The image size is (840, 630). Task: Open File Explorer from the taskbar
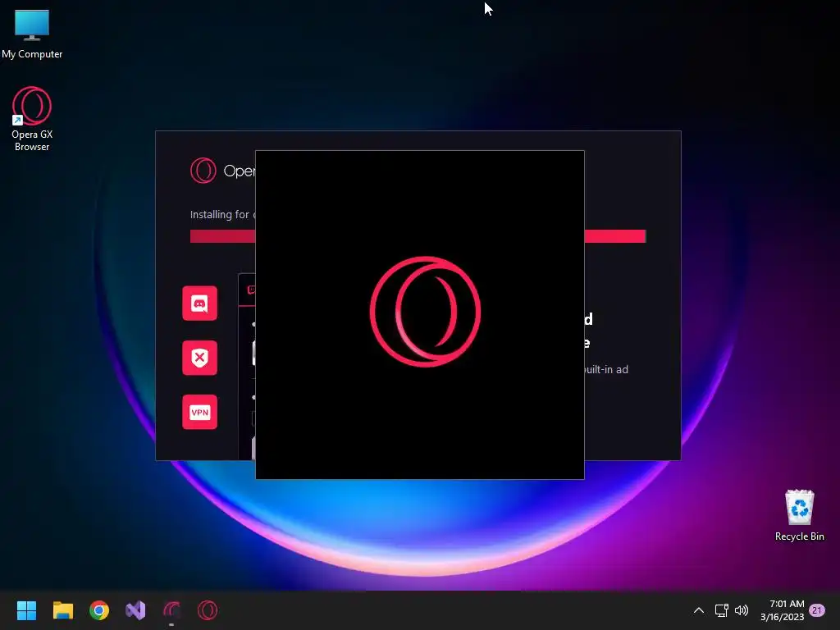coord(62,610)
